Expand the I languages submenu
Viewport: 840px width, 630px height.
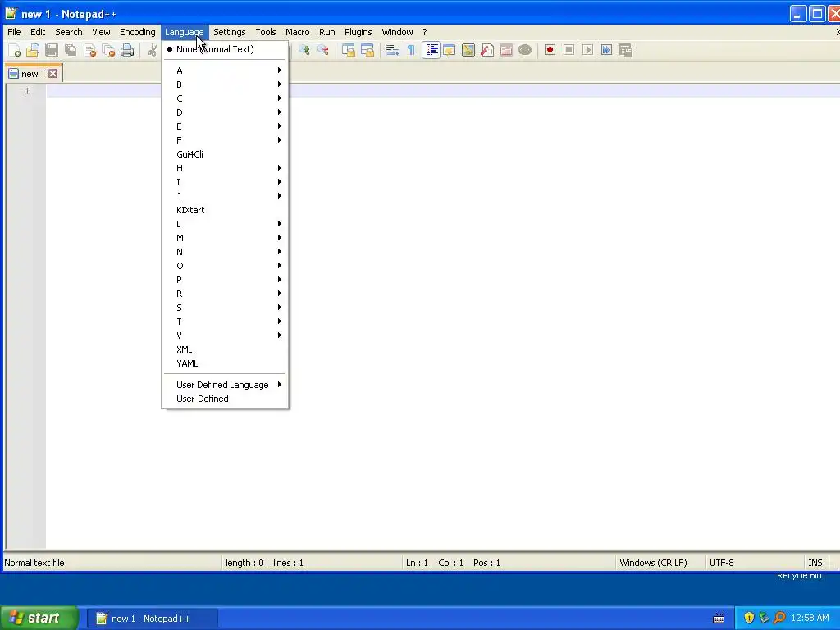tap(225, 182)
